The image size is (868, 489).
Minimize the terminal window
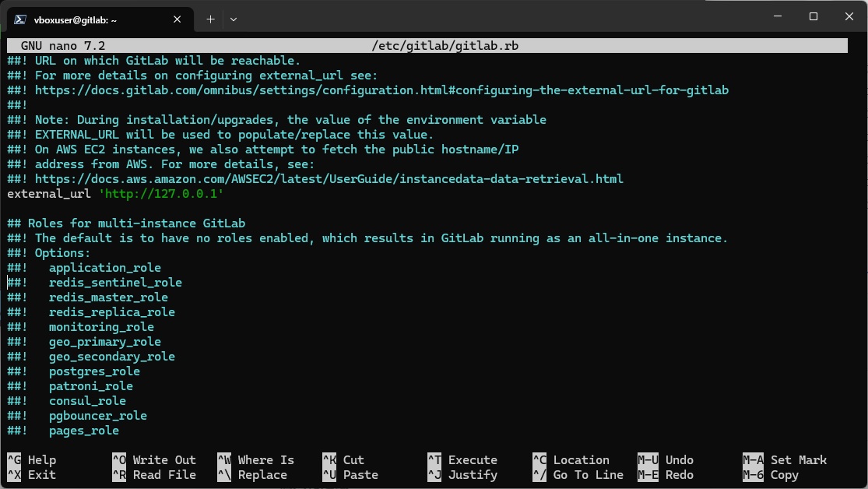click(x=778, y=16)
